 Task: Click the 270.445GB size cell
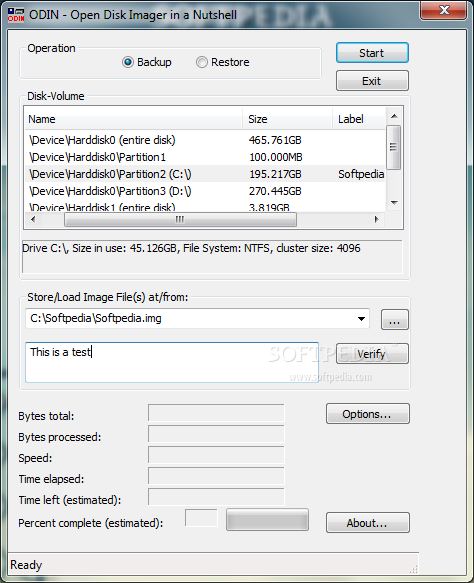(275, 191)
